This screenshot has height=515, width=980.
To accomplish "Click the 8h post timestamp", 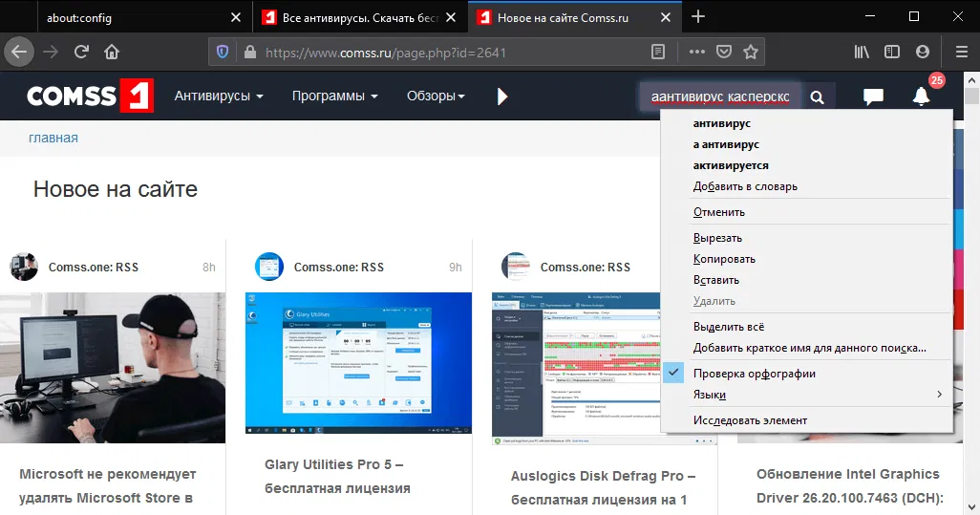I will (209, 268).
